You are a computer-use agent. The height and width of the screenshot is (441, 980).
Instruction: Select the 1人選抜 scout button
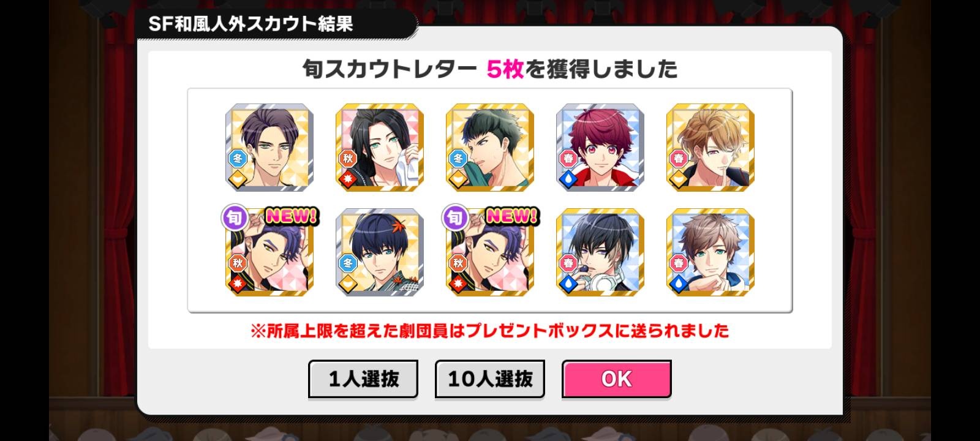click(x=363, y=379)
